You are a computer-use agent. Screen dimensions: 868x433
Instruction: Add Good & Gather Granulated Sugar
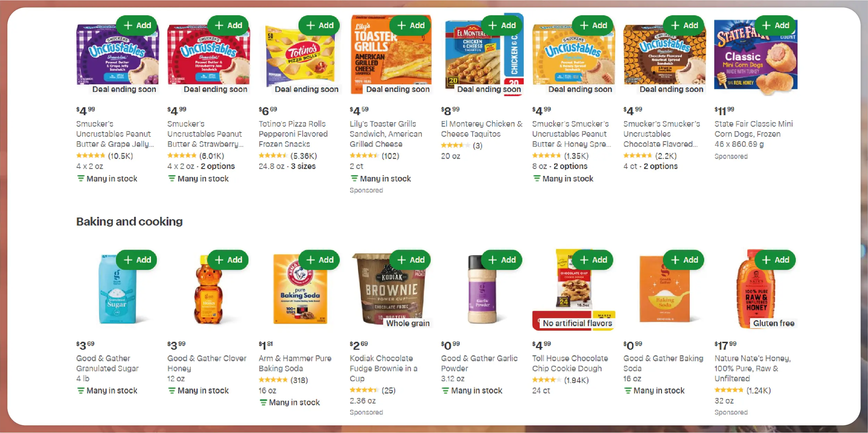(x=136, y=260)
